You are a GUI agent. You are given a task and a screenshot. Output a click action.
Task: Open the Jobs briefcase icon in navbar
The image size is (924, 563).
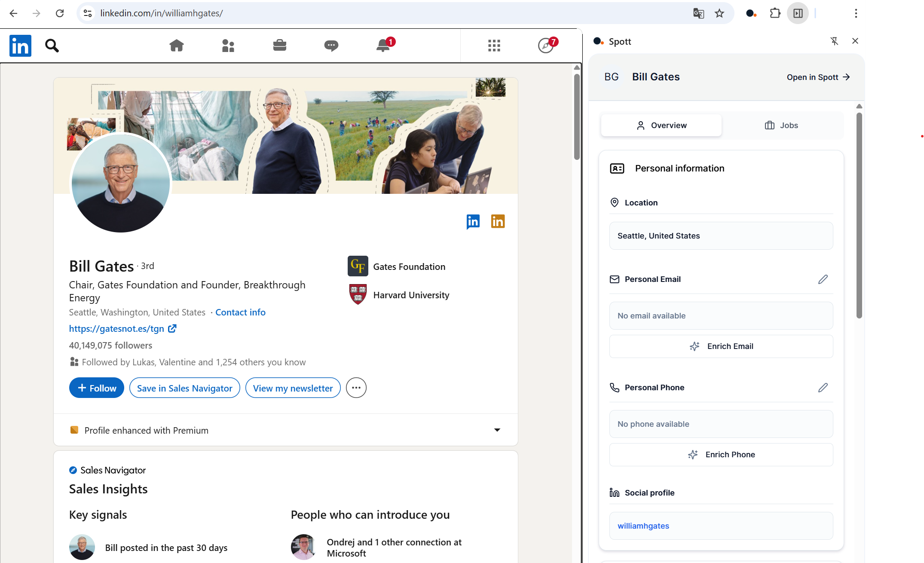(279, 45)
